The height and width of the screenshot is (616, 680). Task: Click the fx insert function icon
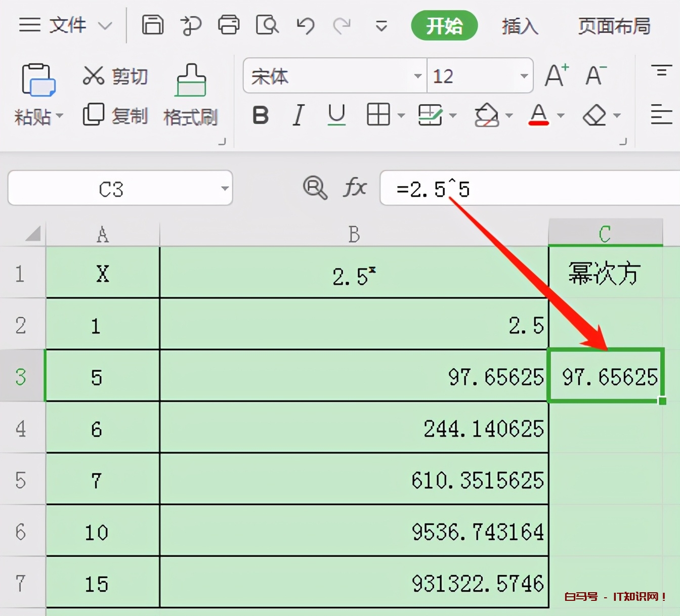[355, 188]
